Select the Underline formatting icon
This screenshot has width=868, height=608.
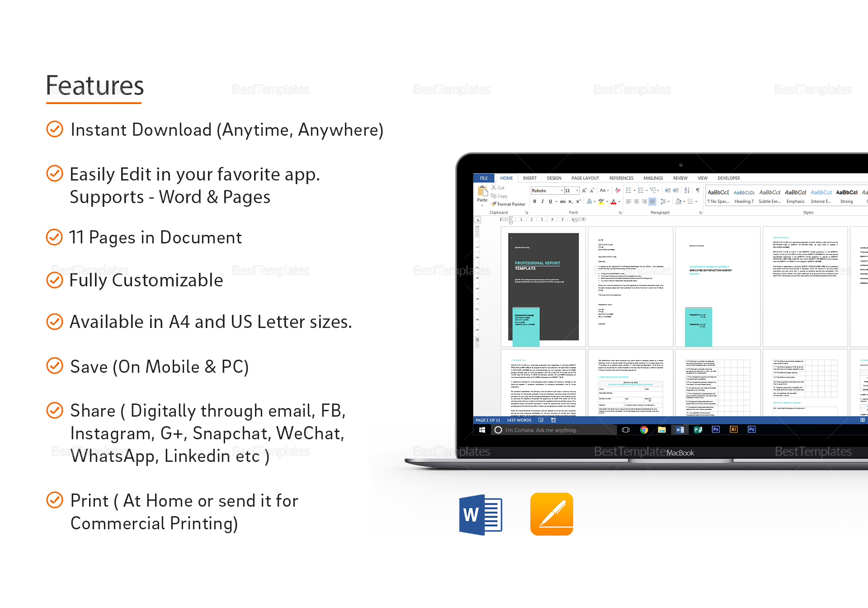[550, 201]
